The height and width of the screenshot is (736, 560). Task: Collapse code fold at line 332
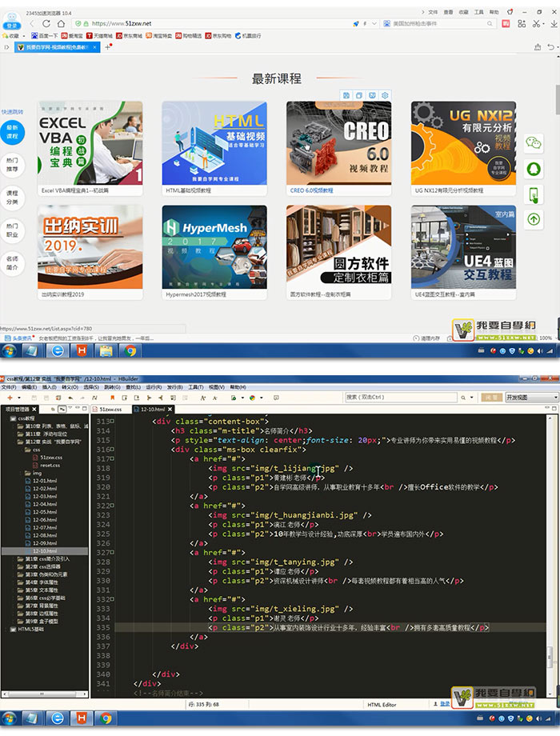point(113,599)
